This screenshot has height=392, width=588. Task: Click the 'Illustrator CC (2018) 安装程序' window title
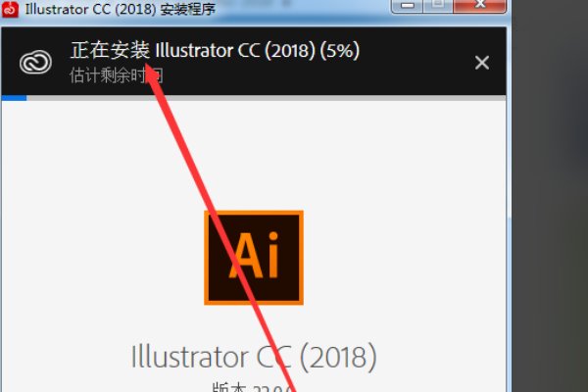click(120, 9)
